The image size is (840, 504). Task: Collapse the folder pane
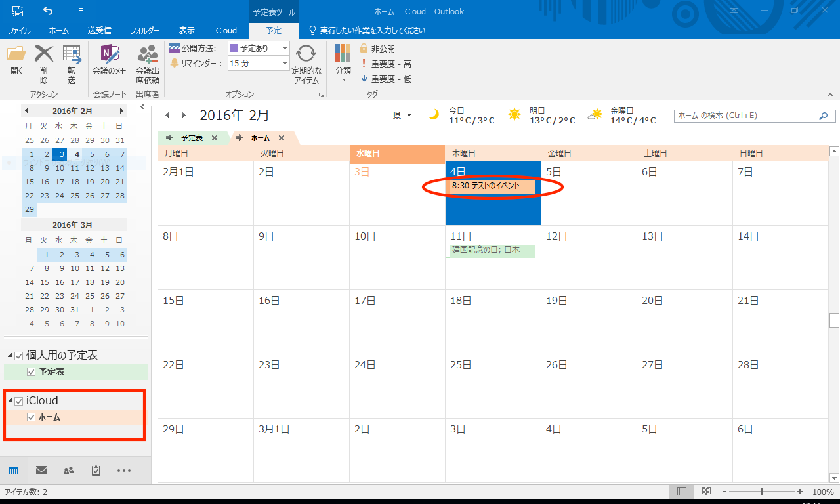tap(144, 106)
